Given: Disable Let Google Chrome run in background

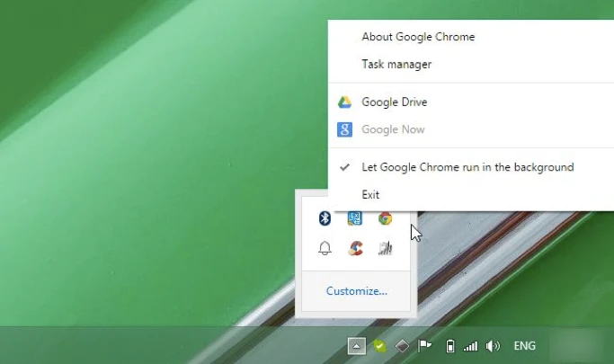Looking at the screenshot, I should coord(467,167).
